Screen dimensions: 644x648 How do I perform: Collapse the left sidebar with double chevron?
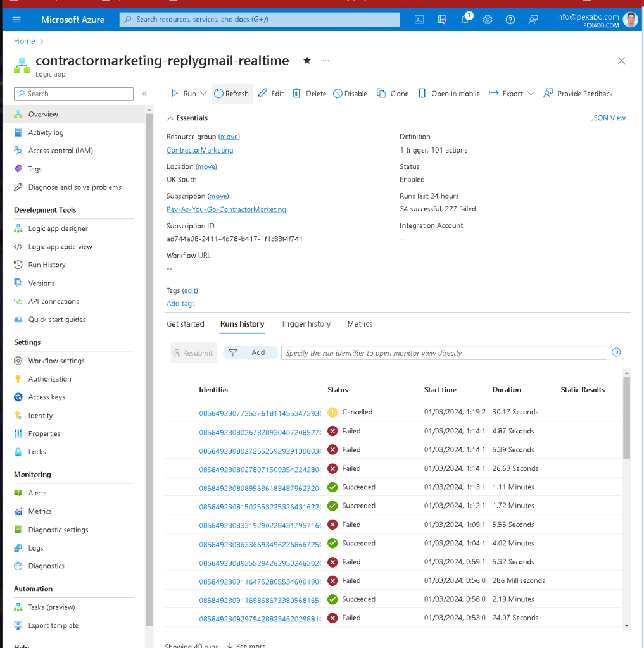tap(145, 94)
